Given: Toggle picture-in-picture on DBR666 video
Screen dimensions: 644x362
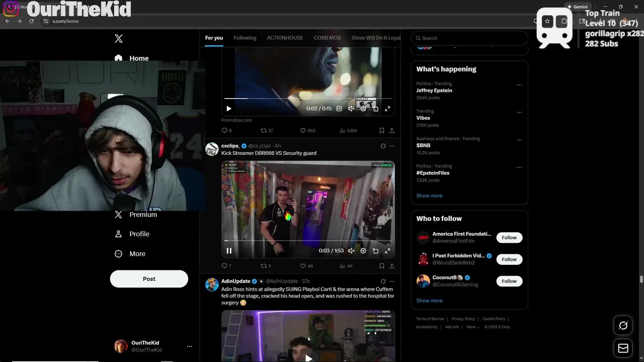Looking at the screenshot, I should click(375, 251).
